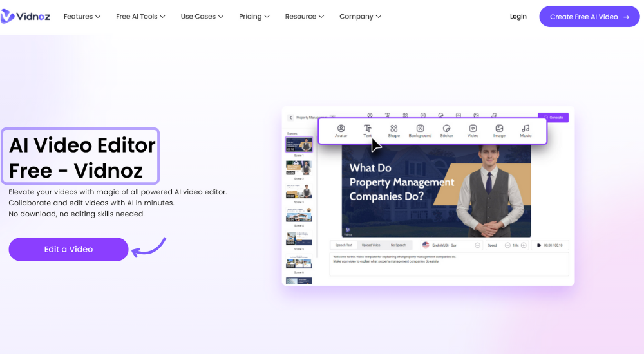The width and height of the screenshot is (644, 354).
Task: Switch to the Upload Voice tab
Action: coord(371,245)
